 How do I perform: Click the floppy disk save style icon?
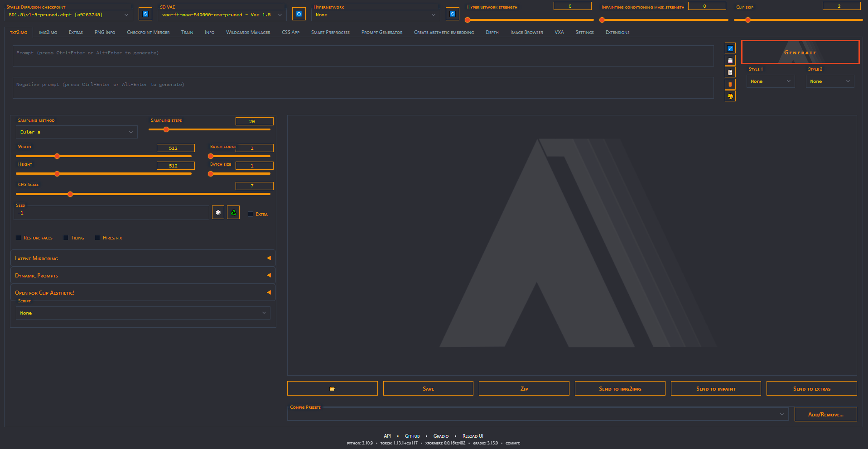point(730,60)
